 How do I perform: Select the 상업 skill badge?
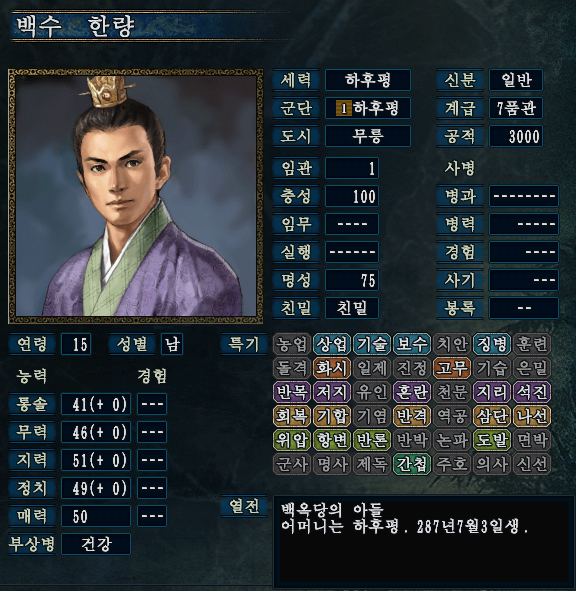point(332,344)
